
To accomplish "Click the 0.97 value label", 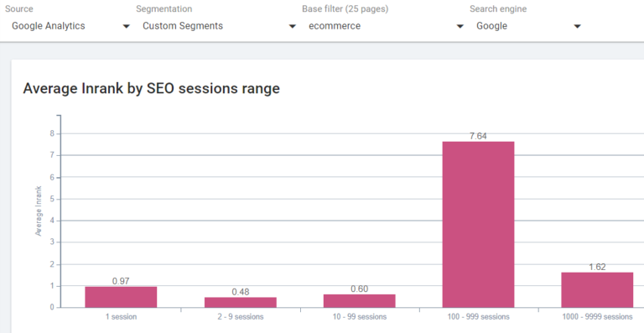I will click(121, 281).
